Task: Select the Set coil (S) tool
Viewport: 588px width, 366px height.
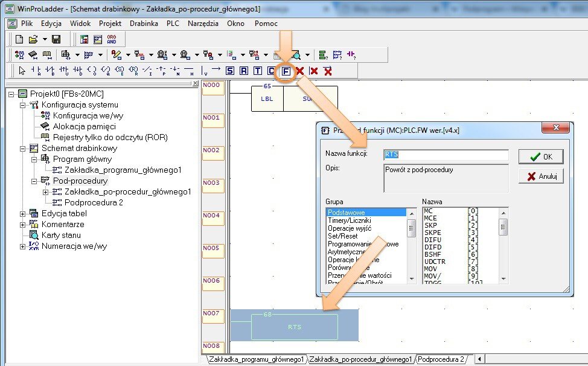Action: (120, 71)
